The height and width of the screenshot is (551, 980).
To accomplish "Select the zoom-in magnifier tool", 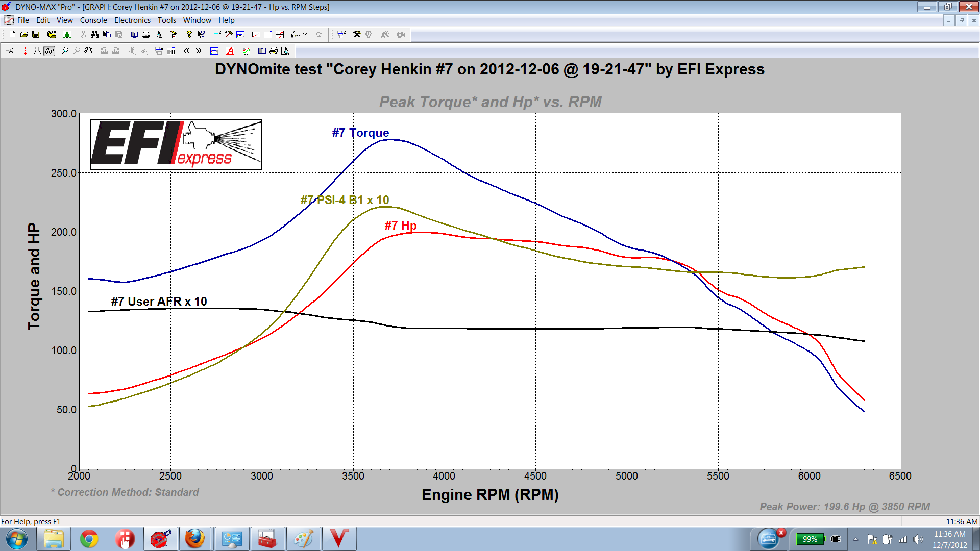I will [x=65, y=51].
